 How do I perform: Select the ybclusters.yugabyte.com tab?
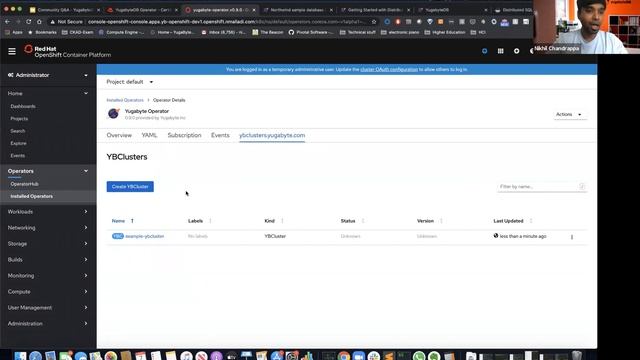(x=272, y=135)
